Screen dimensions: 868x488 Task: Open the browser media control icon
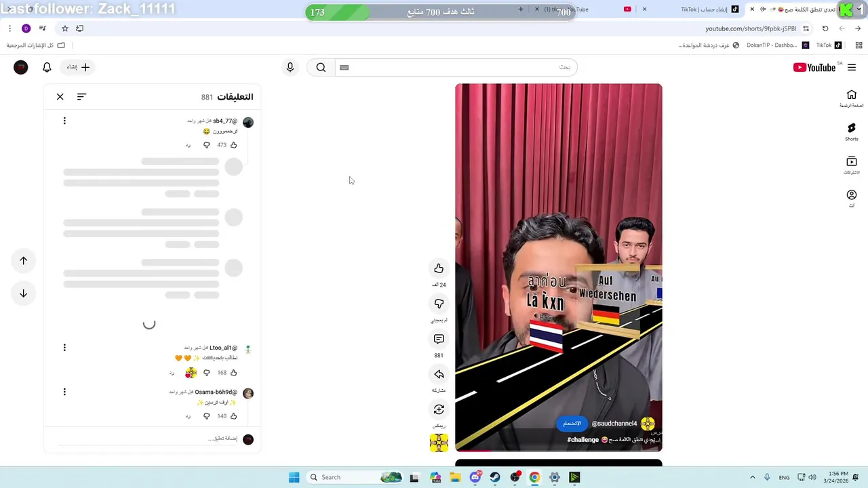pos(43,28)
